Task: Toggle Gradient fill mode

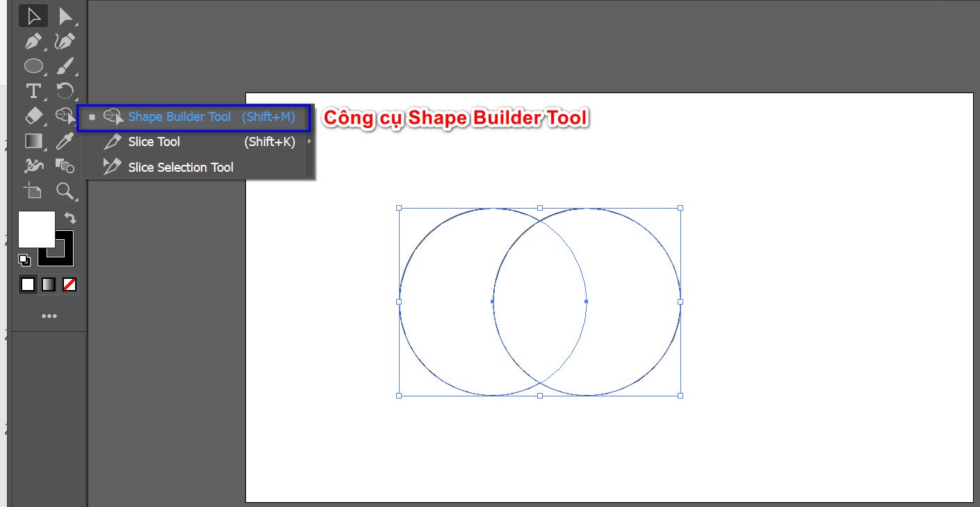Action: point(47,284)
